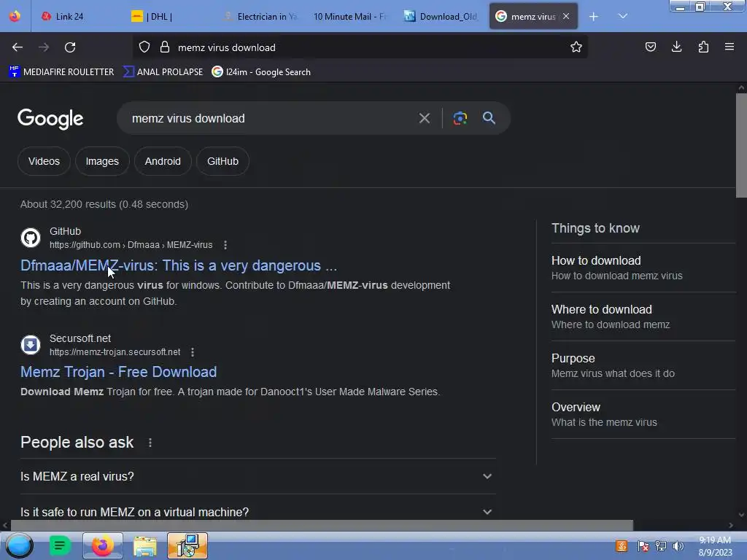
Task: Open 'Where to download' topic
Action: point(643,316)
